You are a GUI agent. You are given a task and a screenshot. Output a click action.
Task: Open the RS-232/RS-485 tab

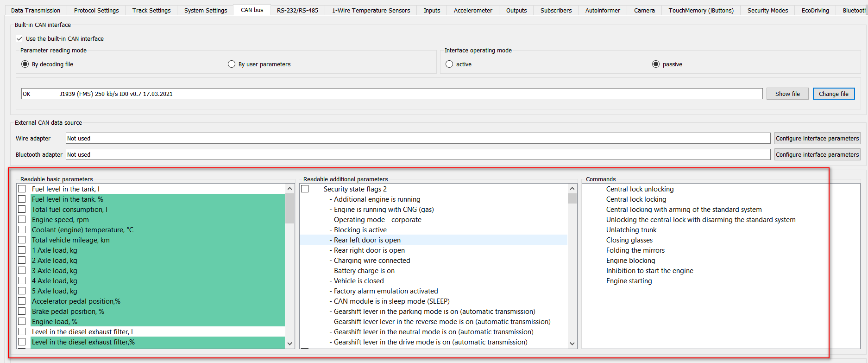297,10
